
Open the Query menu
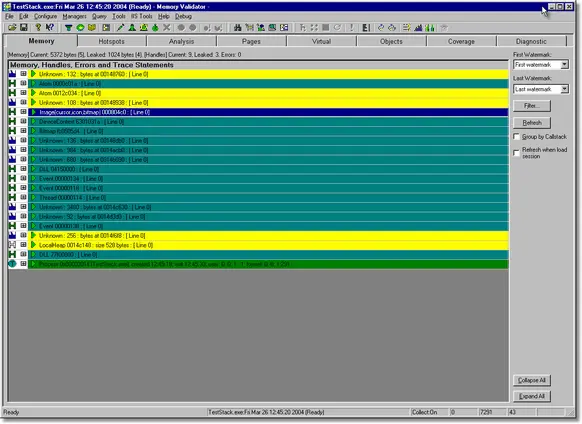(99, 16)
